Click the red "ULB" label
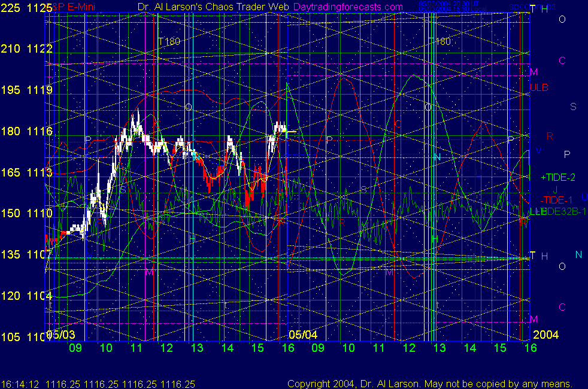588x389 pixels. click(539, 88)
